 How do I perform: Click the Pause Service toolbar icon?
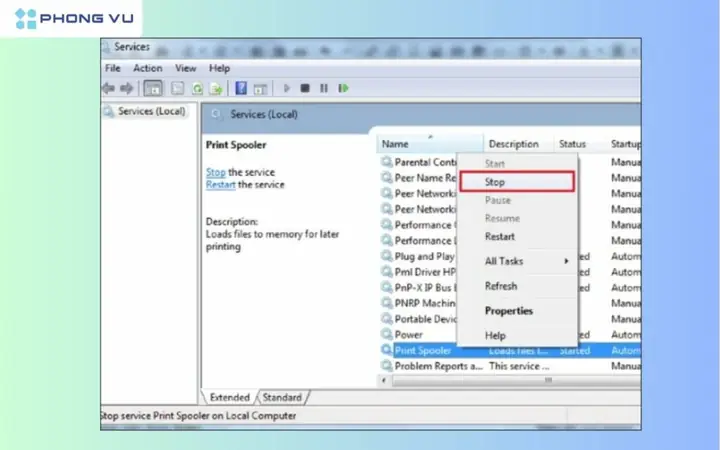[x=324, y=88]
